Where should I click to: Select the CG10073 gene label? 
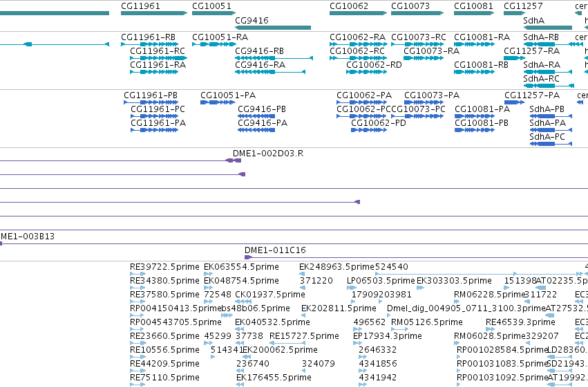click(x=410, y=6)
